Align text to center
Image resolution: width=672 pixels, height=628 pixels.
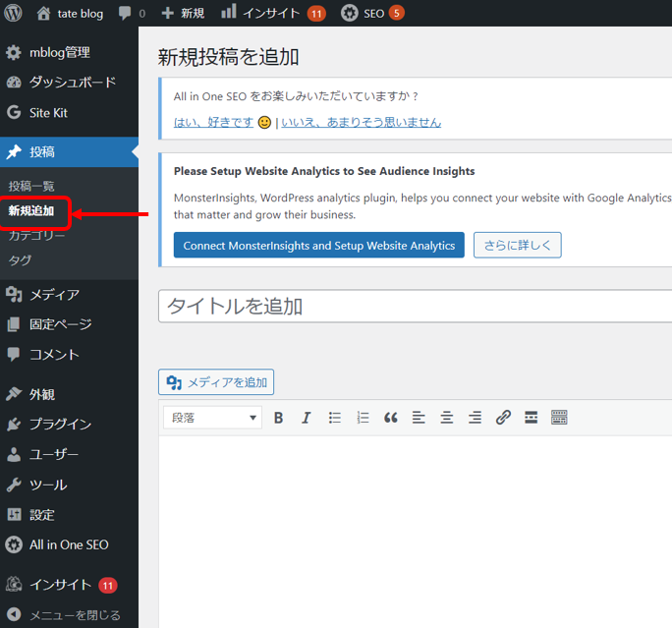446,418
